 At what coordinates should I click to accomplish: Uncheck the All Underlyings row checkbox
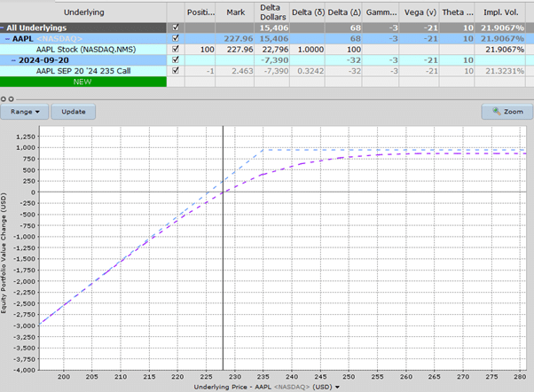[x=175, y=27]
